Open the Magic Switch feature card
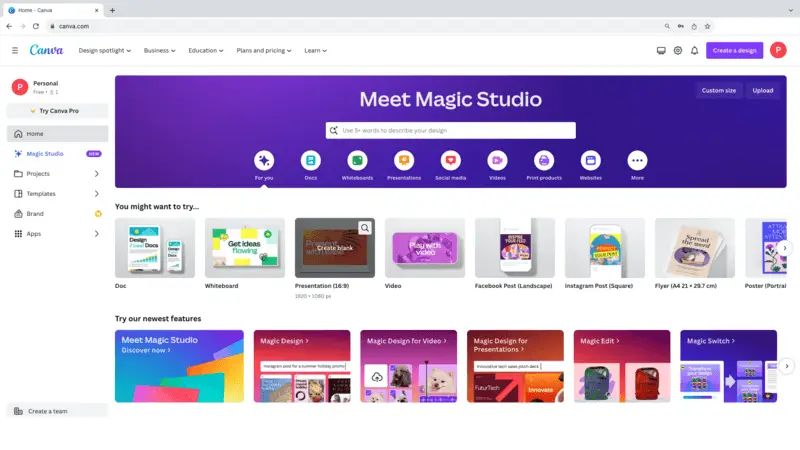Viewport: 800px width, 450px height. 729,366
